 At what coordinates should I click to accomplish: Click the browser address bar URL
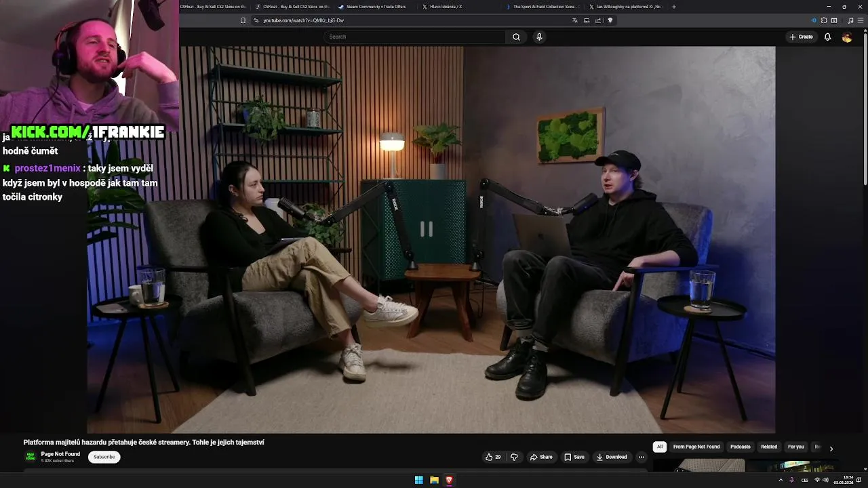click(x=304, y=20)
